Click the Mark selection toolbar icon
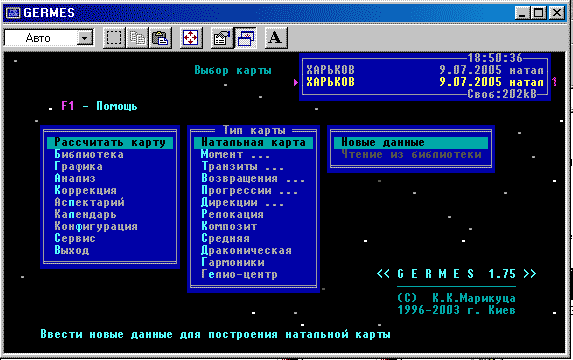Screen dimensions: 573x360 pos(114,38)
